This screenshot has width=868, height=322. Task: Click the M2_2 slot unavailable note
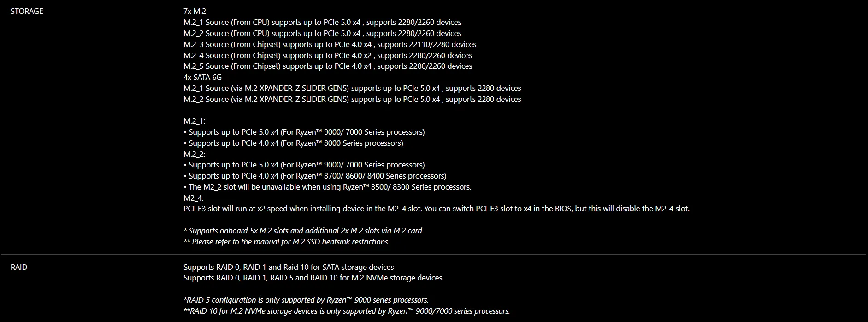click(x=327, y=187)
